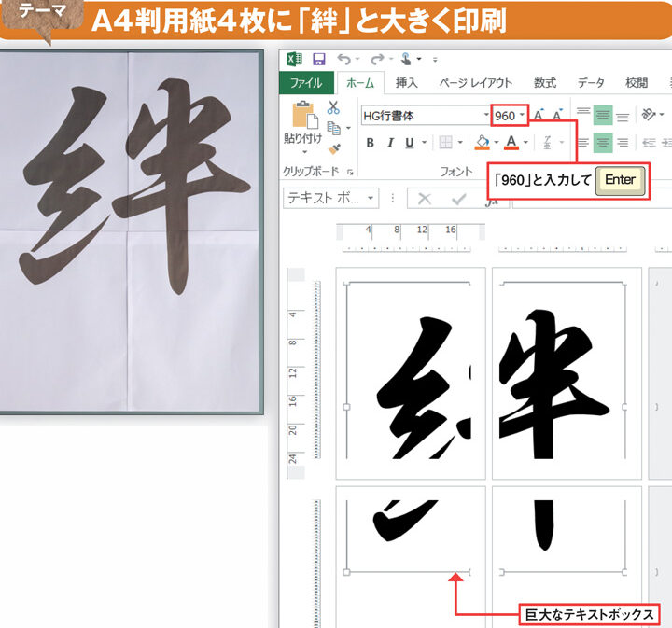Click the bottom-right textbox corner handle

[x=624, y=572]
